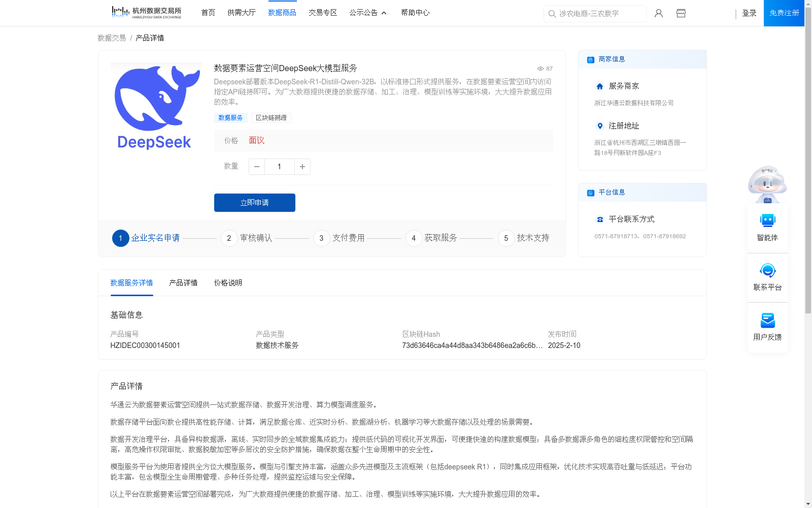This screenshot has width=812, height=508.
Task: Click the 平台联系方式 telephone icon
Action: click(x=600, y=219)
